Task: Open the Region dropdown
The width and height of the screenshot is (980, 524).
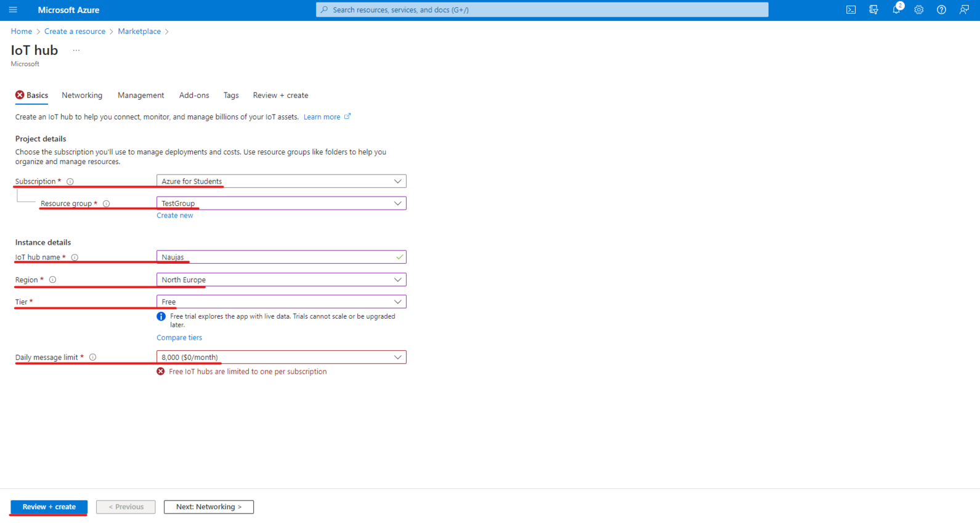Action: tap(281, 280)
